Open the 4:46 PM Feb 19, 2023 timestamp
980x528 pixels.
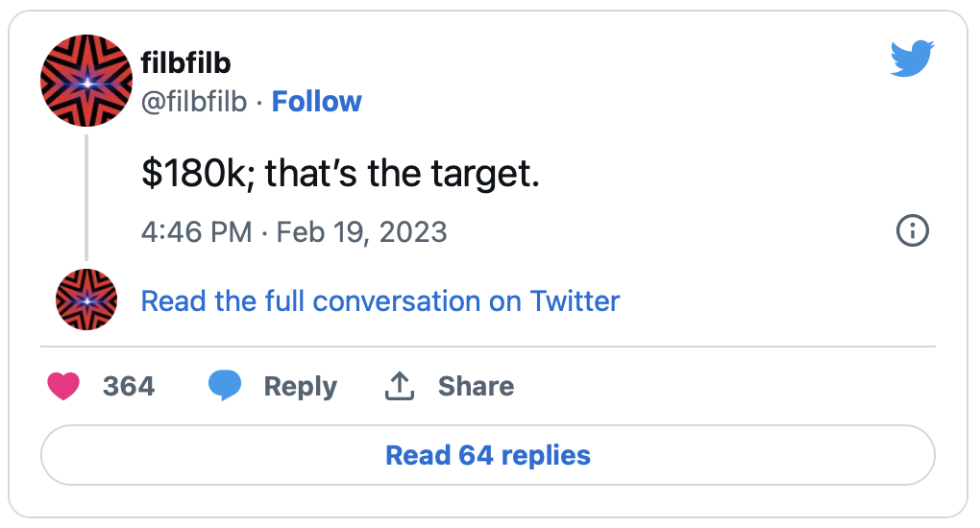(x=294, y=232)
